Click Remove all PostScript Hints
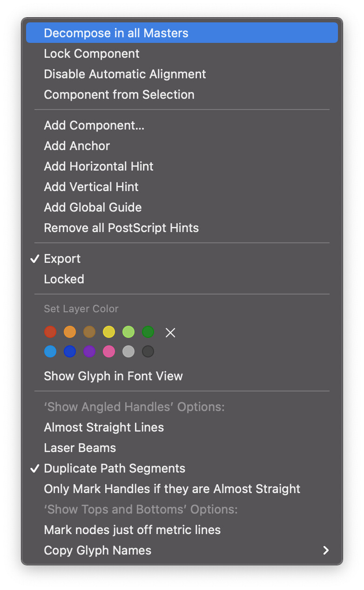Image resolution: width=364 pixels, height=590 pixels. tap(121, 228)
